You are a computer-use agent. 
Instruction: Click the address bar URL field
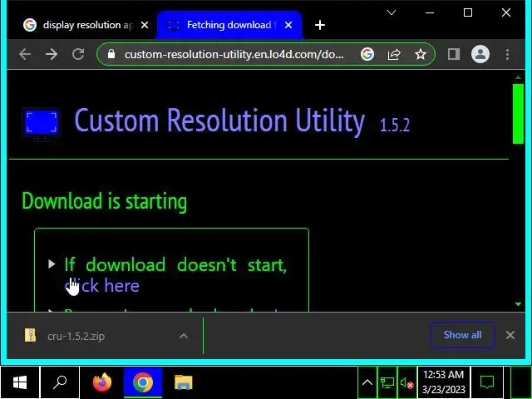(234, 54)
